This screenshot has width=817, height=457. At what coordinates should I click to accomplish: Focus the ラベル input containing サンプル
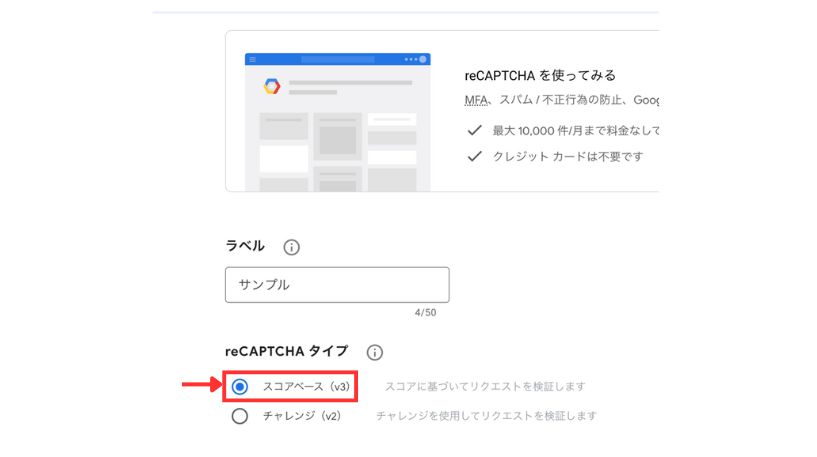[x=337, y=285]
